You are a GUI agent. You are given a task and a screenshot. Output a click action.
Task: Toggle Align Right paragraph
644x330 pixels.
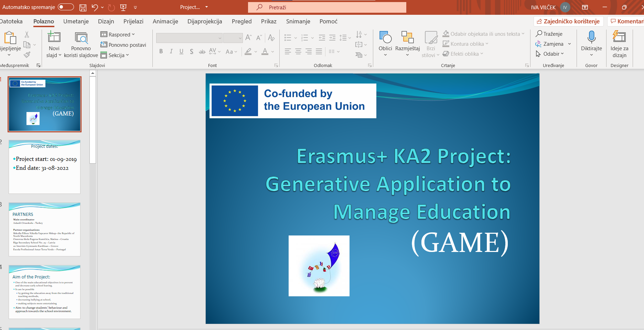pyautogui.click(x=309, y=52)
